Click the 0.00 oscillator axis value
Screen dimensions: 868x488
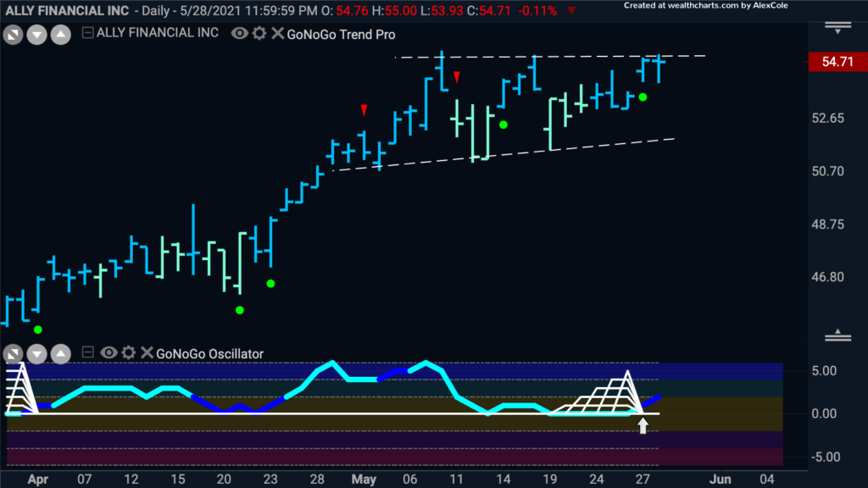(x=824, y=413)
